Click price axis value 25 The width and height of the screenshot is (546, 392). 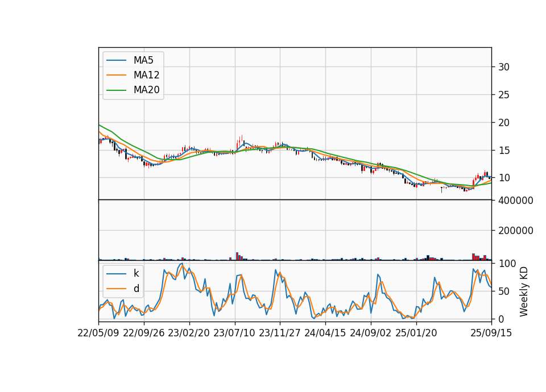504,95
